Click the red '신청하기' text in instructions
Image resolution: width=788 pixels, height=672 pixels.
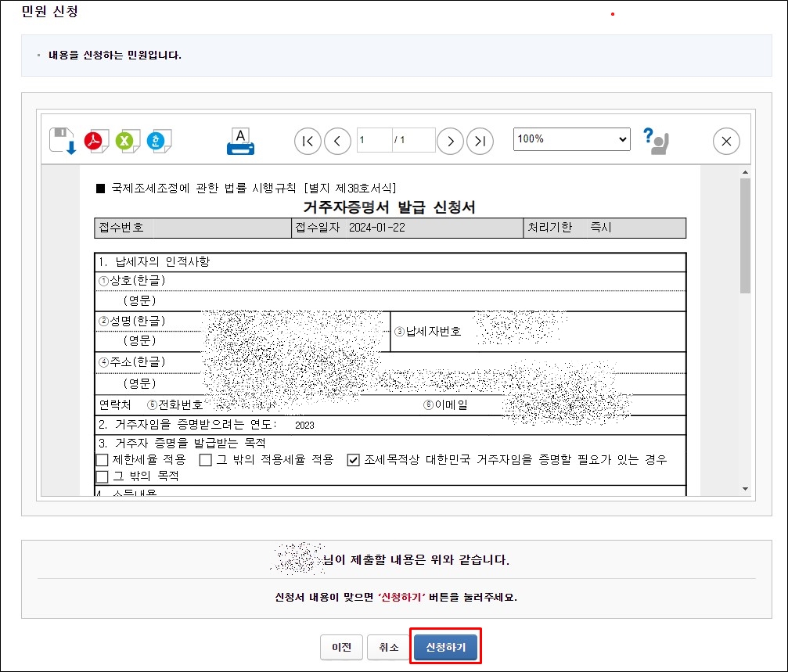(x=401, y=597)
